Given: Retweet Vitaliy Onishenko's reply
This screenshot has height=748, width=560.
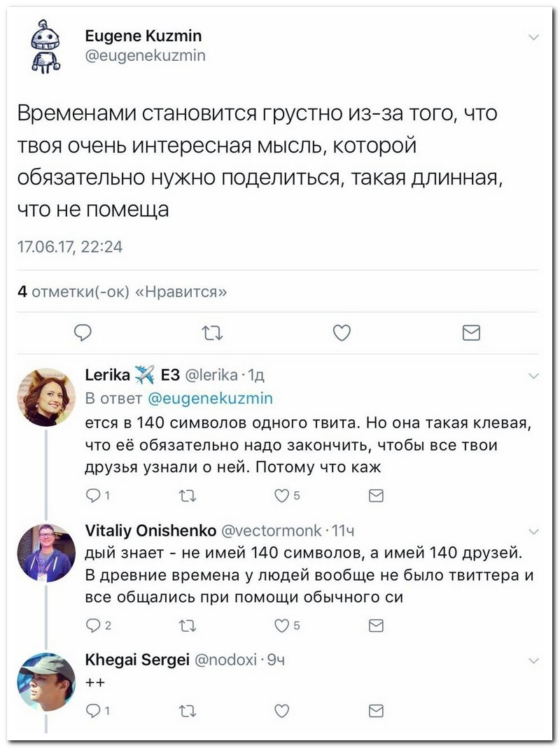Looking at the screenshot, I should click(x=187, y=626).
